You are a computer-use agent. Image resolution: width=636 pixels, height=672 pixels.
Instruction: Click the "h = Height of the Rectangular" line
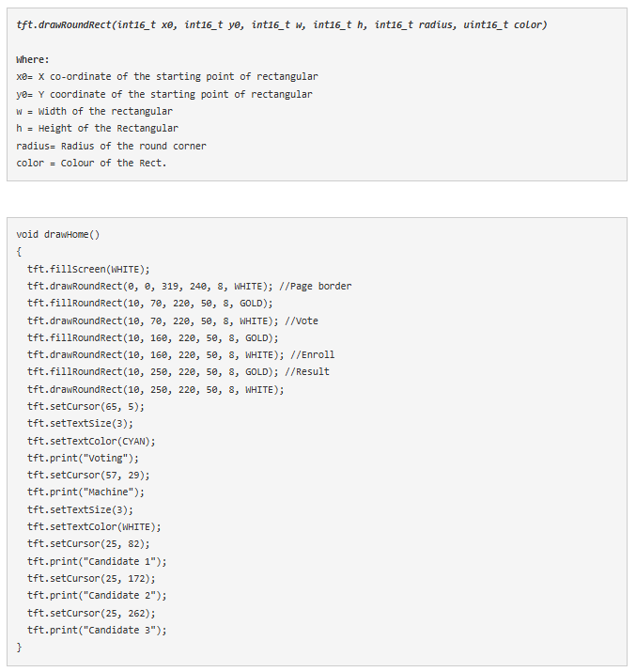(x=97, y=128)
